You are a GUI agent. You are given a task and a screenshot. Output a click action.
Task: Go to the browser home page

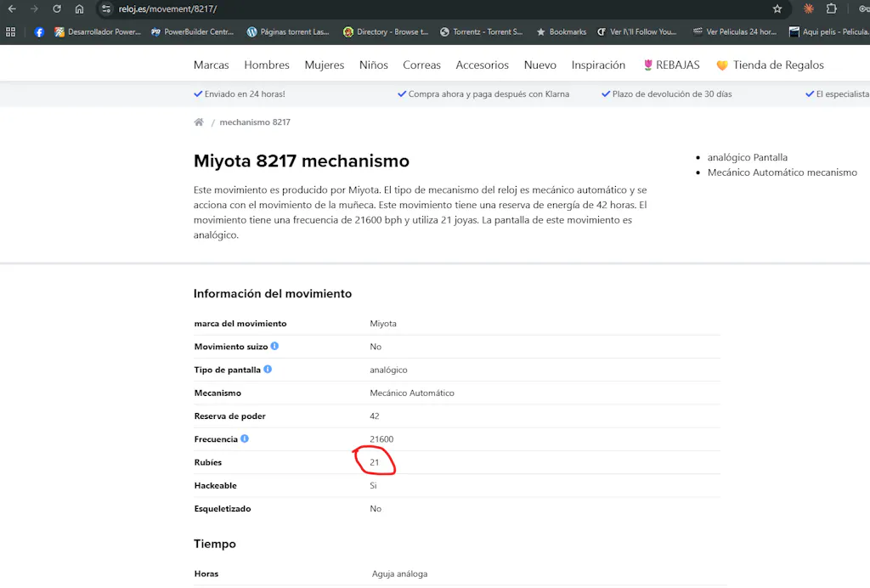[x=79, y=9]
